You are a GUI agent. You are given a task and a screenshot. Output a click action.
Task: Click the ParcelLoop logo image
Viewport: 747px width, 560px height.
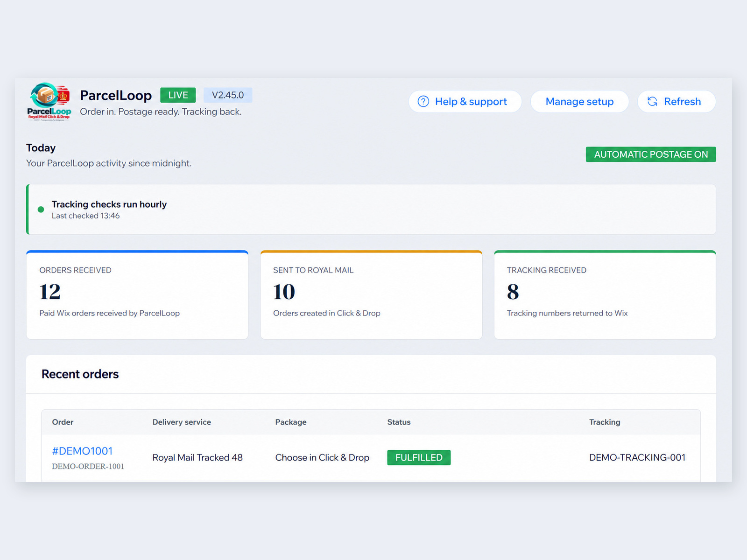pyautogui.click(x=49, y=101)
